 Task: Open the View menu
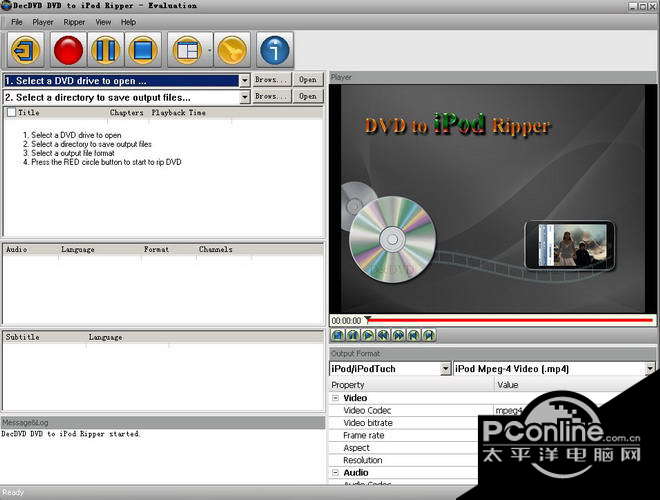click(x=103, y=22)
